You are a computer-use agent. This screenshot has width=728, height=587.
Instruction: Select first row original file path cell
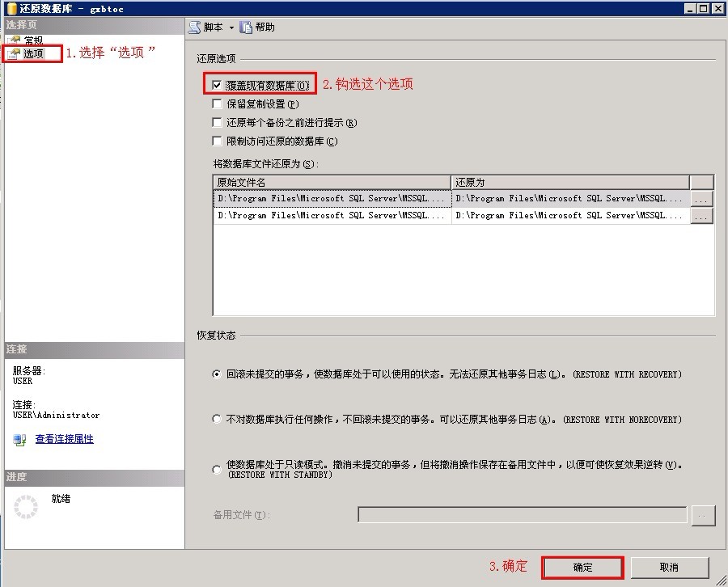332,198
